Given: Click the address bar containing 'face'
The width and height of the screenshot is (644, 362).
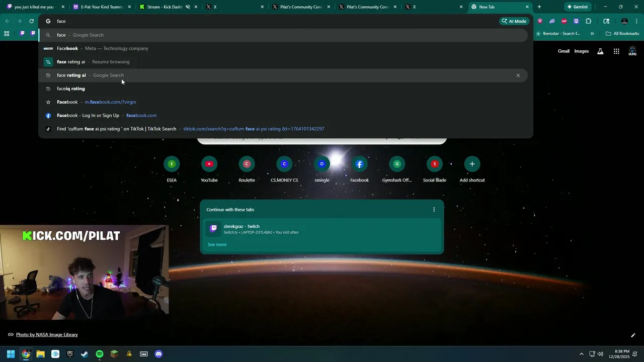Looking at the screenshot, I should point(272,21).
